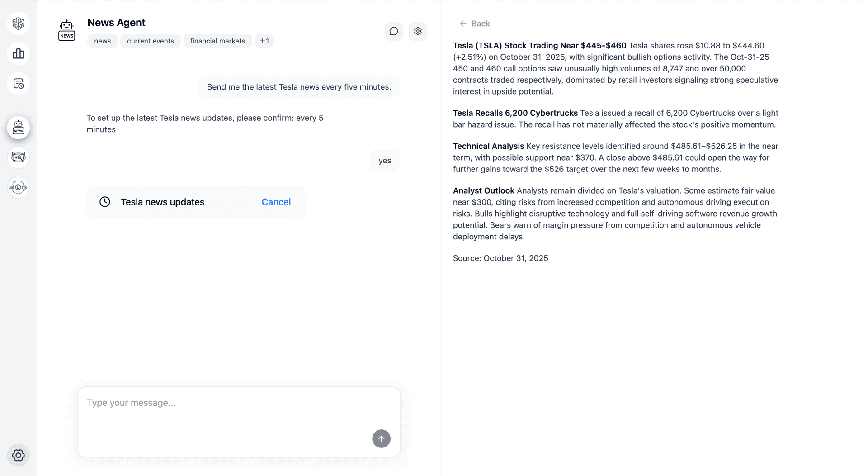Image resolution: width=868 pixels, height=476 pixels.
Task: Click the "Technical Analysis" heading
Action: [488, 146]
